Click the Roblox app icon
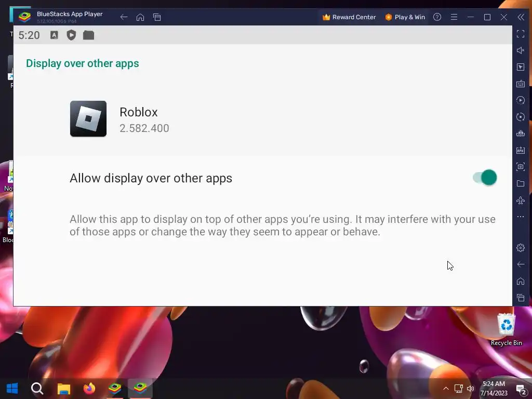Image resolution: width=532 pixels, height=399 pixels. pyautogui.click(x=88, y=119)
